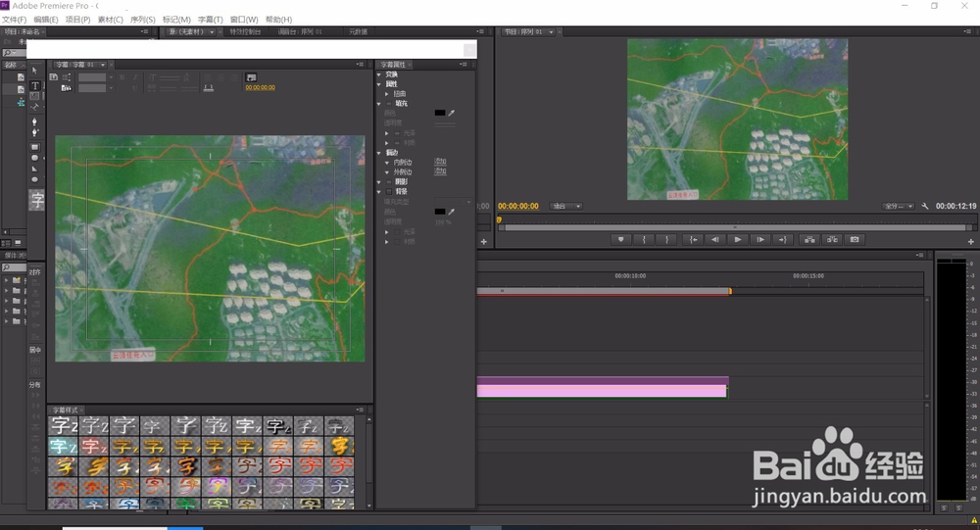This screenshot has height=530, width=980.
Task: Expand the 扭曲 distort section
Action: [x=387, y=94]
